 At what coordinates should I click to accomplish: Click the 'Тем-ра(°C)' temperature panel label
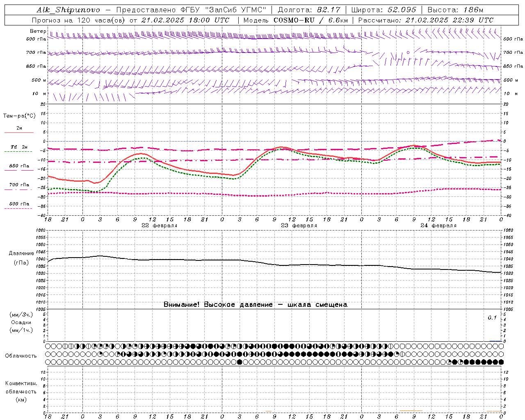pos(19,116)
